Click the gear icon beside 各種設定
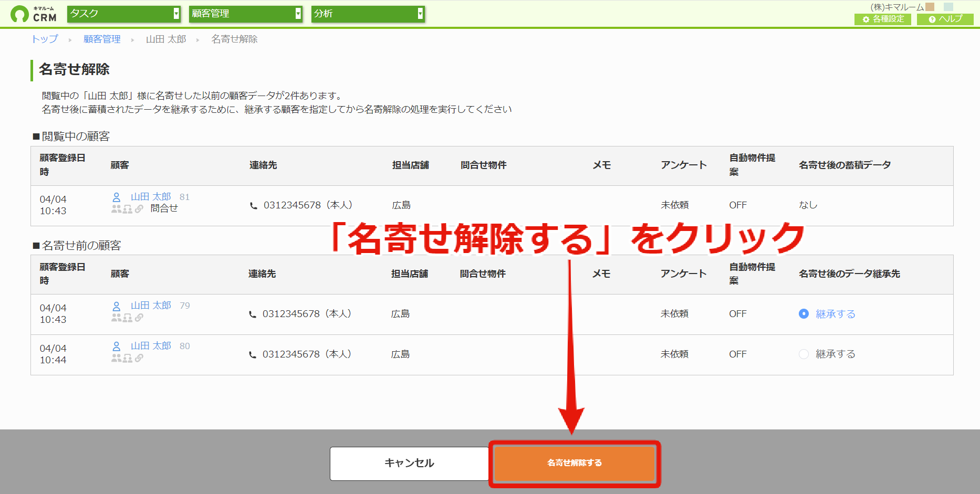 (866, 19)
